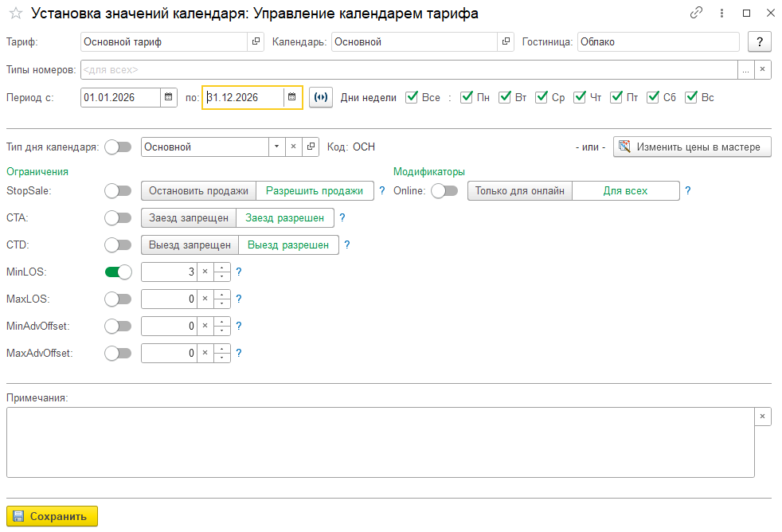Image resolution: width=782 pixels, height=532 pixels.
Task: Open Изменить цены в мастере
Action: 692,147
